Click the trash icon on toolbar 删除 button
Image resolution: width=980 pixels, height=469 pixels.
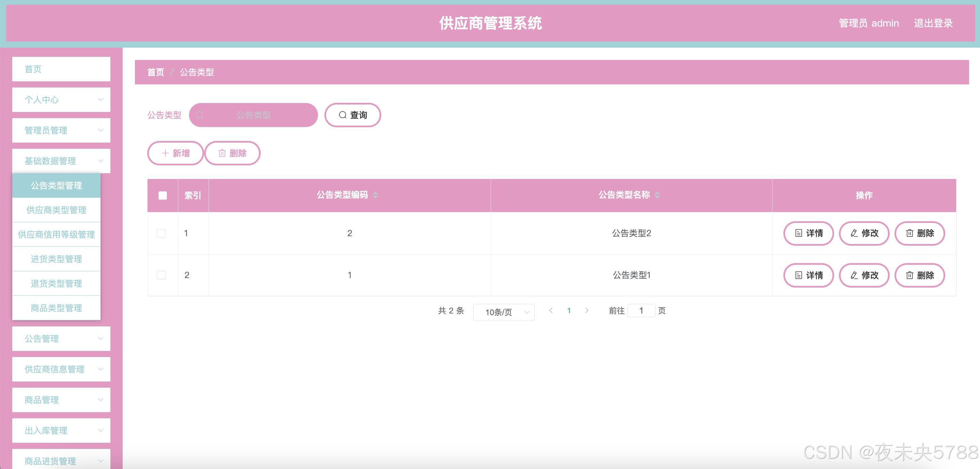[x=222, y=153]
